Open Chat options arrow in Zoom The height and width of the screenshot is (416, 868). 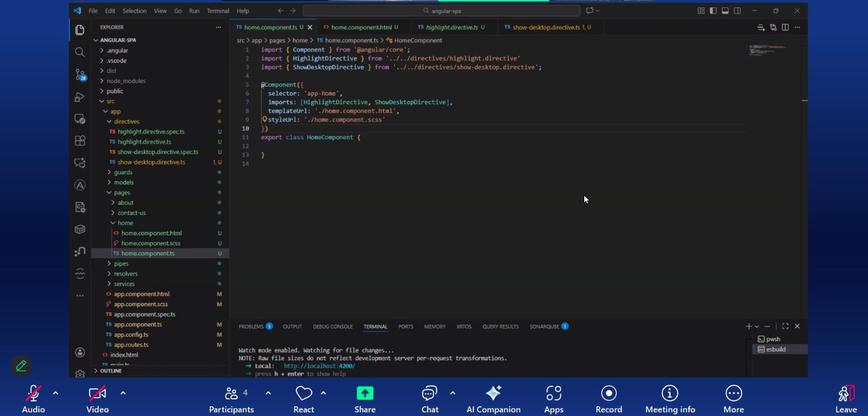pyautogui.click(x=453, y=393)
